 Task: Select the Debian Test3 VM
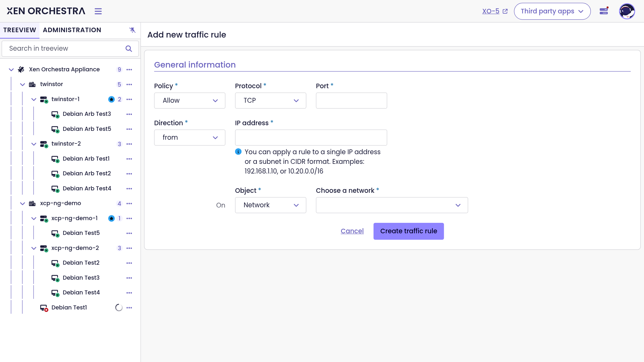pos(81,278)
